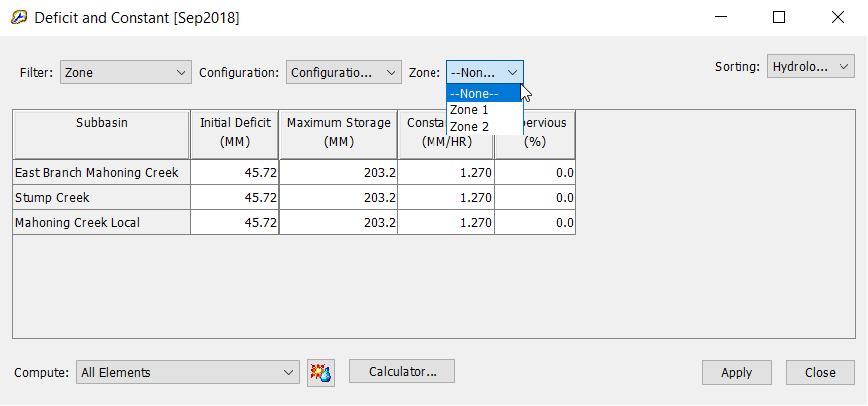Edit Maximum Storage for Mahoning Creek Local
The image size is (868, 406).
339,223
